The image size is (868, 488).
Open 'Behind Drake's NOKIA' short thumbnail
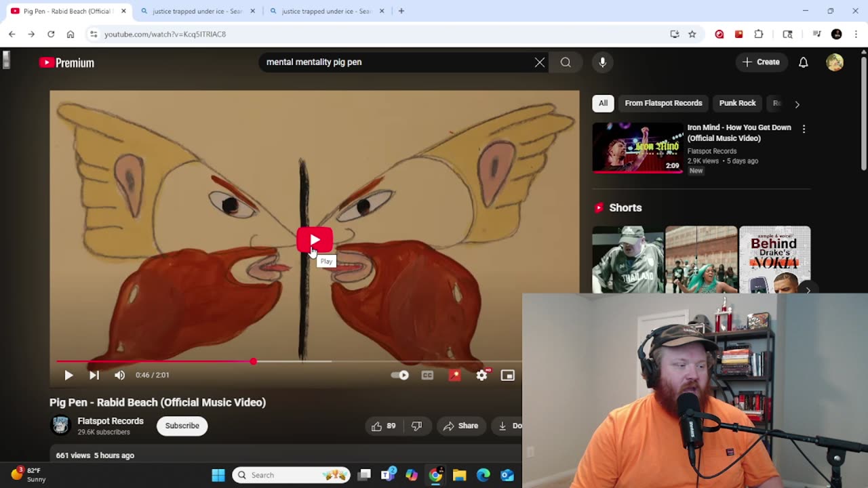[x=774, y=260]
